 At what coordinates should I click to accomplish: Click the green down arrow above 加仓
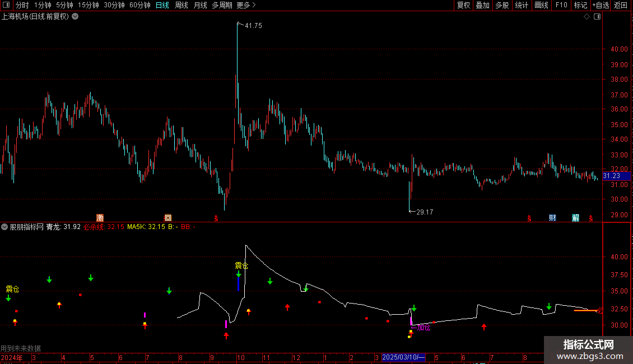[x=414, y=309]
